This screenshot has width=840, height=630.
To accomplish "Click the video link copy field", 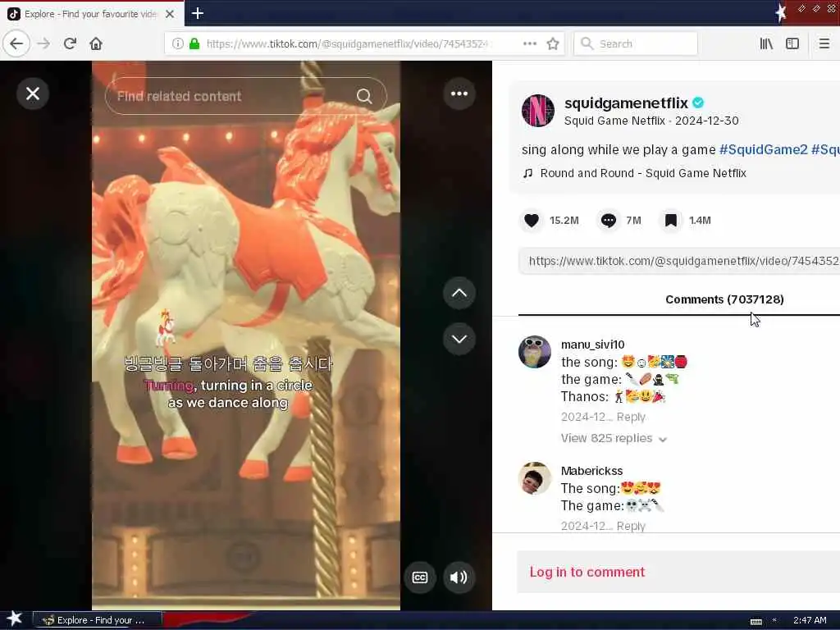I will point(679,261).
